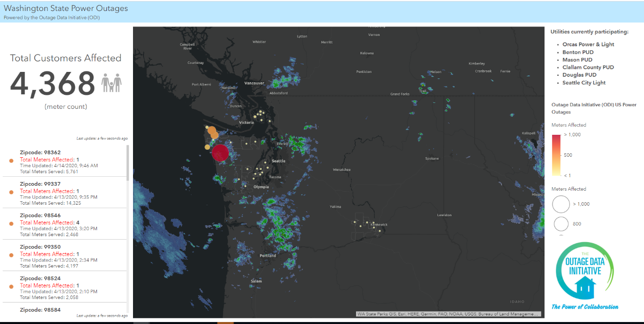Image resolution: width=644 pixels, height=324 pixels.
Task: Click the 800 meters legend circle
Action: (560, 223)
